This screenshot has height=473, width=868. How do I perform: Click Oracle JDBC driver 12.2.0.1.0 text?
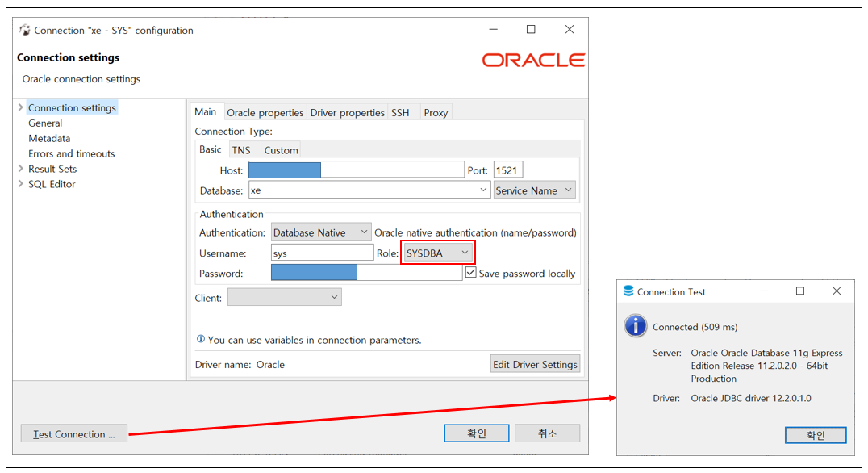point(751,398)
